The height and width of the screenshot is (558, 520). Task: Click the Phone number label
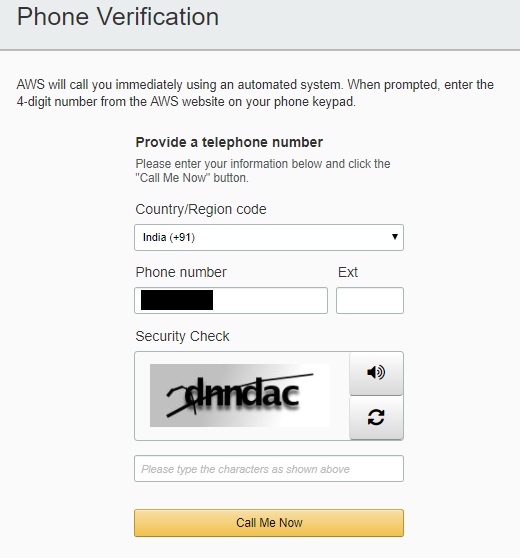click(x=181, y=272)
